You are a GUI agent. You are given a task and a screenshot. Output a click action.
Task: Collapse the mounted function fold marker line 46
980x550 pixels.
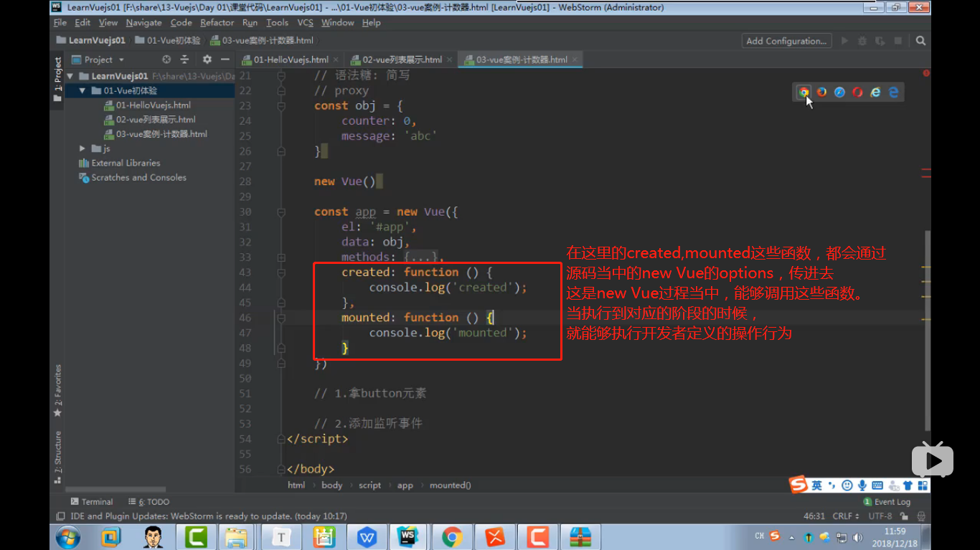coord(281,318)
